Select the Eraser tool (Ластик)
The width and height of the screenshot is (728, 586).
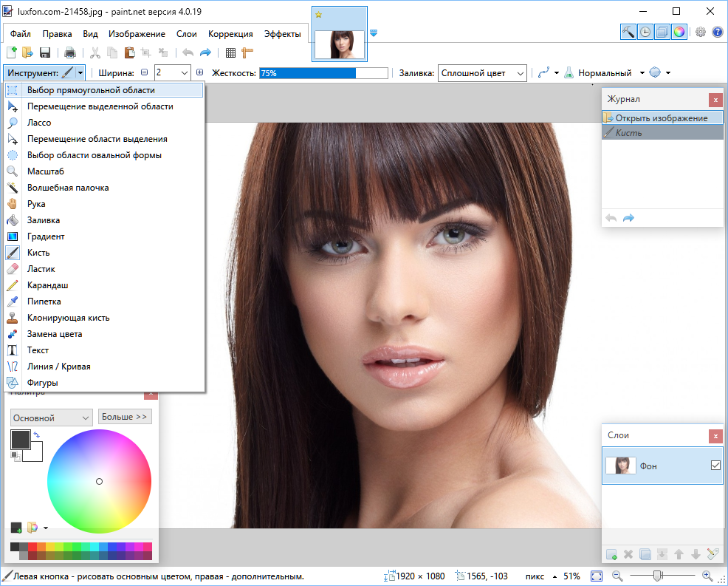41,269
